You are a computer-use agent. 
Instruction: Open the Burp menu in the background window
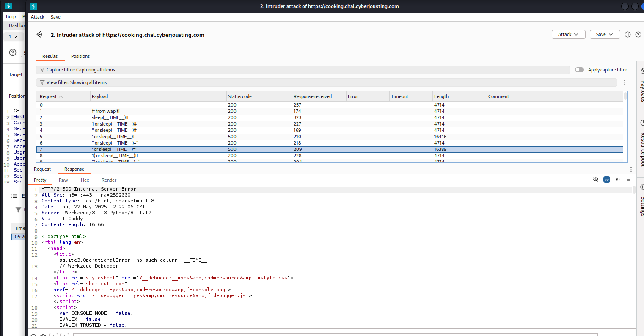pyautogui.click(x=11, y=16)
